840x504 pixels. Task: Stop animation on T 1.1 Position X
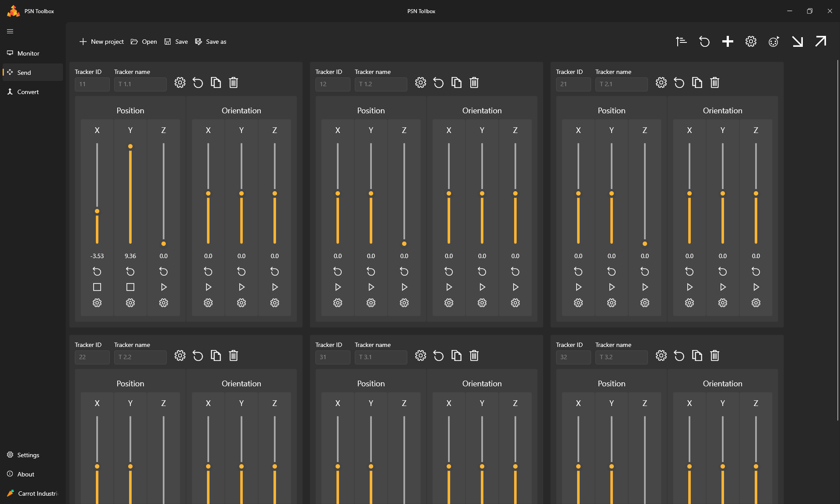click(x=97, y=287)
